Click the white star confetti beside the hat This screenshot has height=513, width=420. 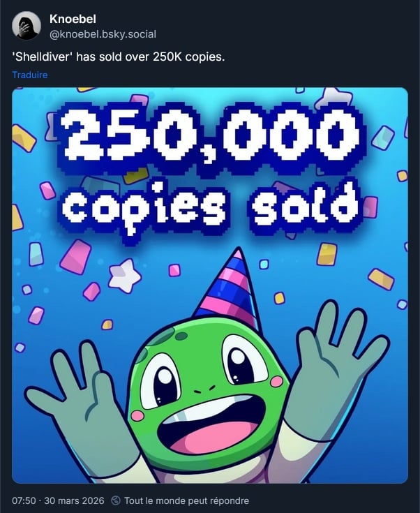[126, 274]
